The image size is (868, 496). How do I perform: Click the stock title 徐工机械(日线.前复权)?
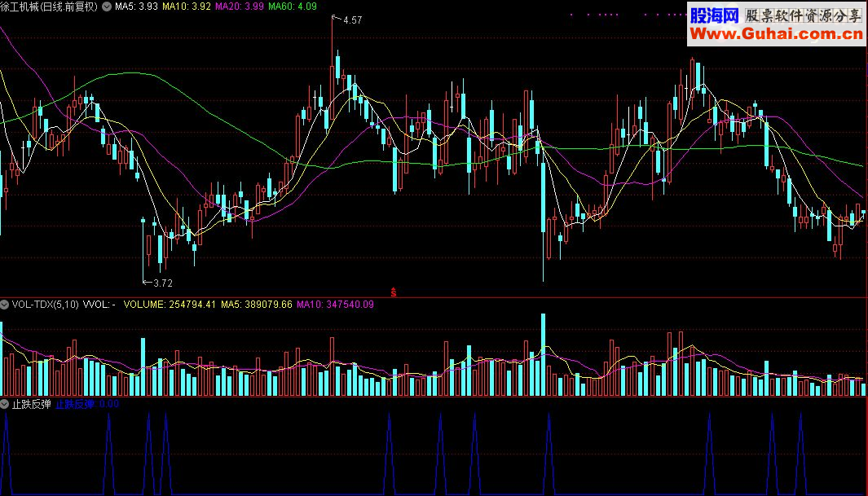[x=49, y=7]
